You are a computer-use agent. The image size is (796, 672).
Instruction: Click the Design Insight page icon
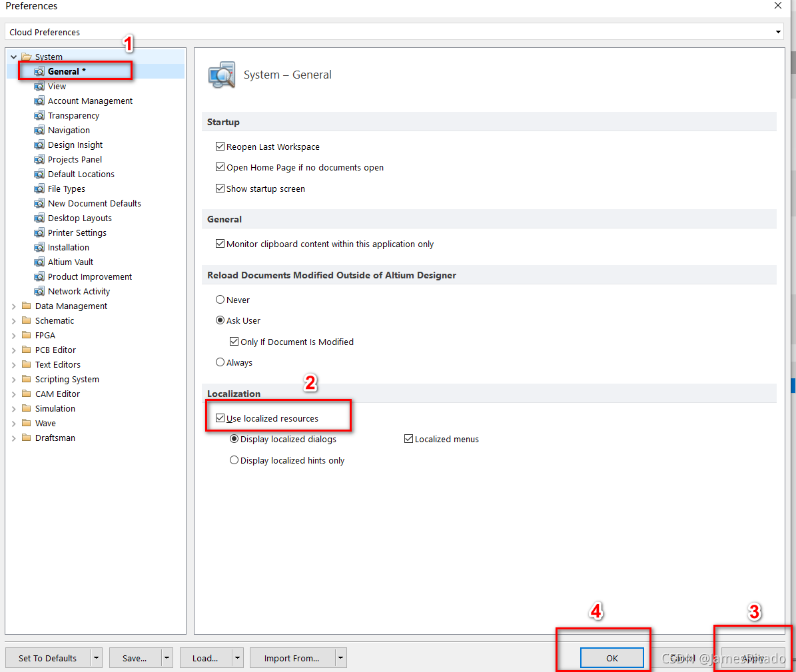pyautogui.click(x=39, y=145)
